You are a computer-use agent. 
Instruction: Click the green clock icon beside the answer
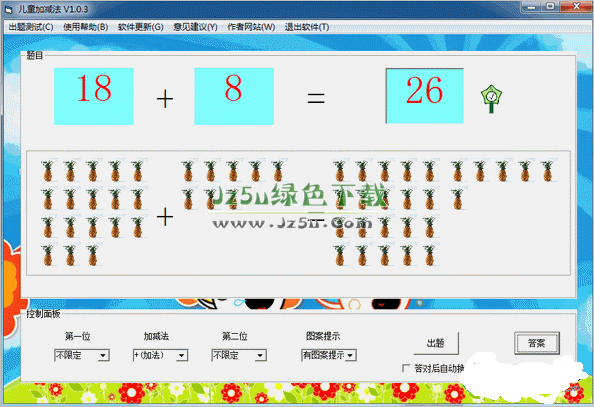pos(491,99)
